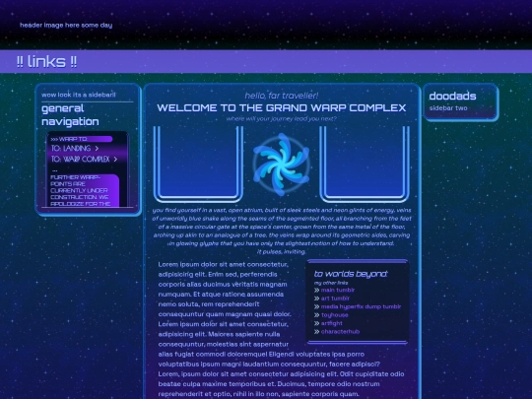Open the TO: WARP COMPLEX link

[x=81, y=160]
